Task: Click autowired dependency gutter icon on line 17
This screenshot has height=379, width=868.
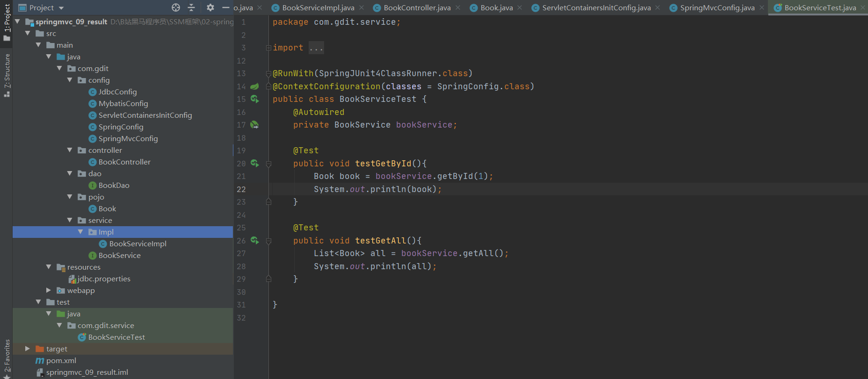Action: [x=254, y=125]
